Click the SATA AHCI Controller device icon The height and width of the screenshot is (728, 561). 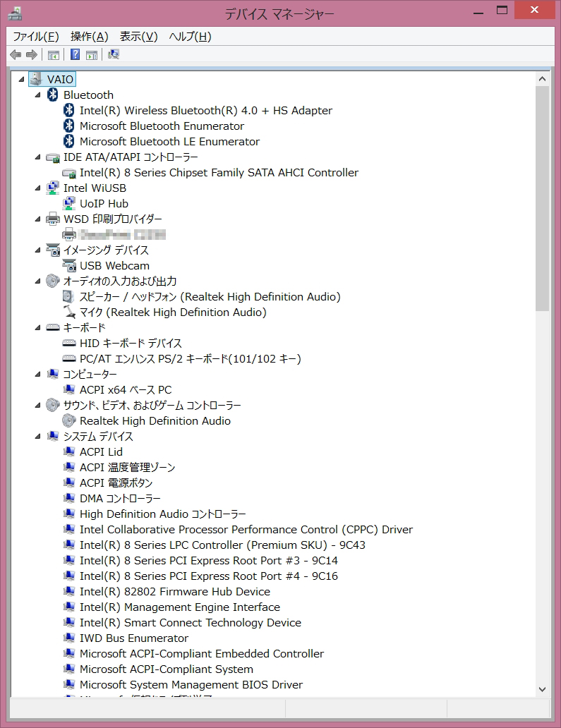[69, 173]
